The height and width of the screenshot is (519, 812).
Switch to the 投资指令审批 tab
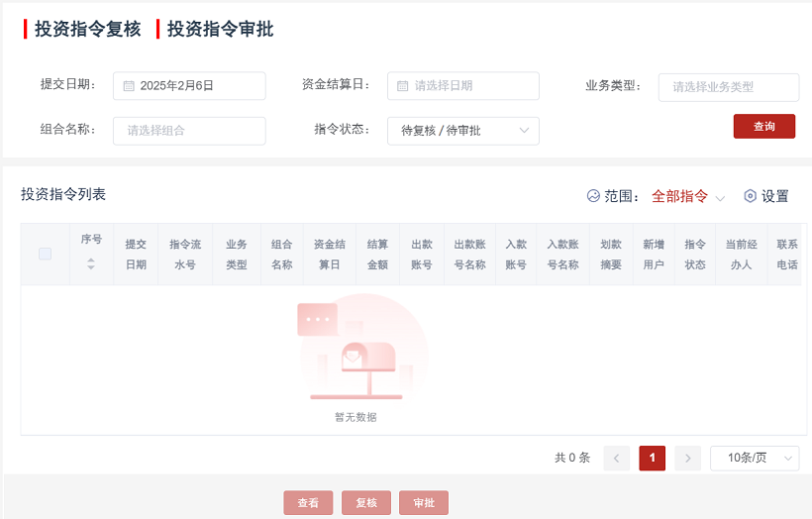click(x=220, y=30)
